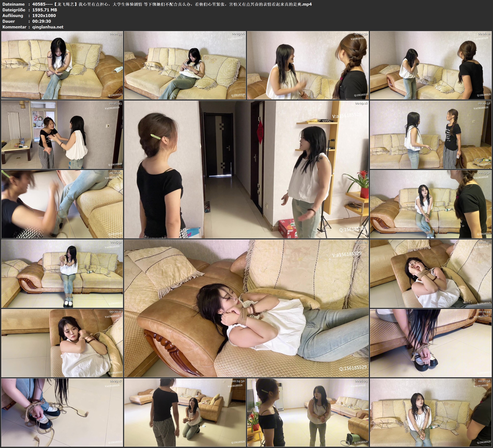This screenshot has height=448, width=493.
Task: Select the final frame at 00:27:56
Action: pos(431,412)
